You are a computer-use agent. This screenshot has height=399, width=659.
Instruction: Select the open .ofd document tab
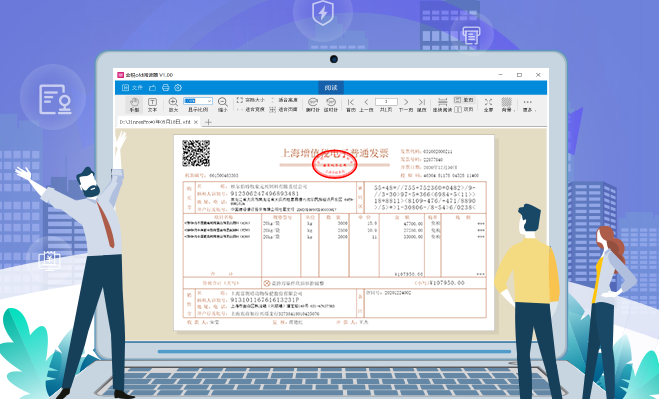tap(155, 122)
